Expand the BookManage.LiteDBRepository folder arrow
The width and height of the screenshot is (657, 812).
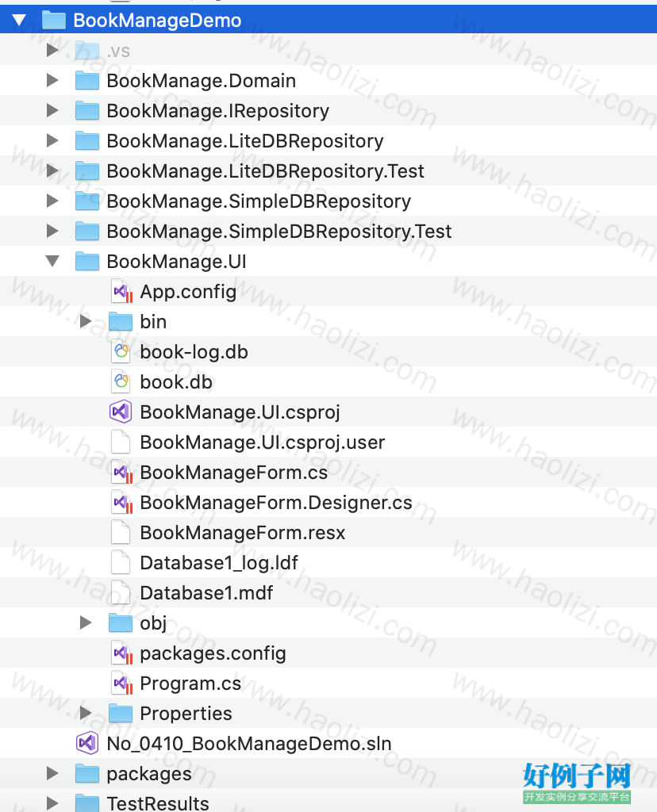pyautogui.click(x=52, y=140)
